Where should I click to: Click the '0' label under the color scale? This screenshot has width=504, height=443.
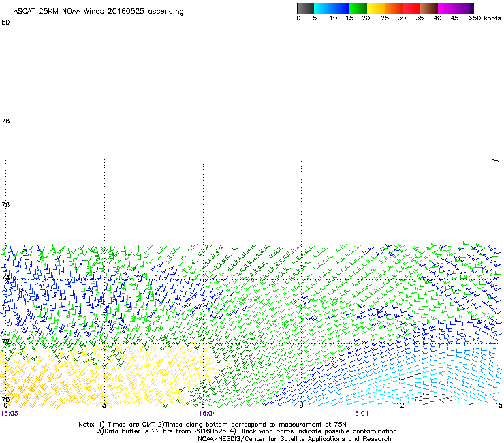(x=298, y=18)
